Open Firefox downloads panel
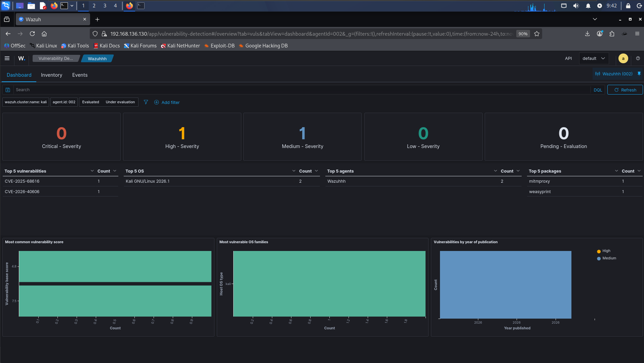The height and width of the screenshot is (363, 644). (x=587, y=34)
